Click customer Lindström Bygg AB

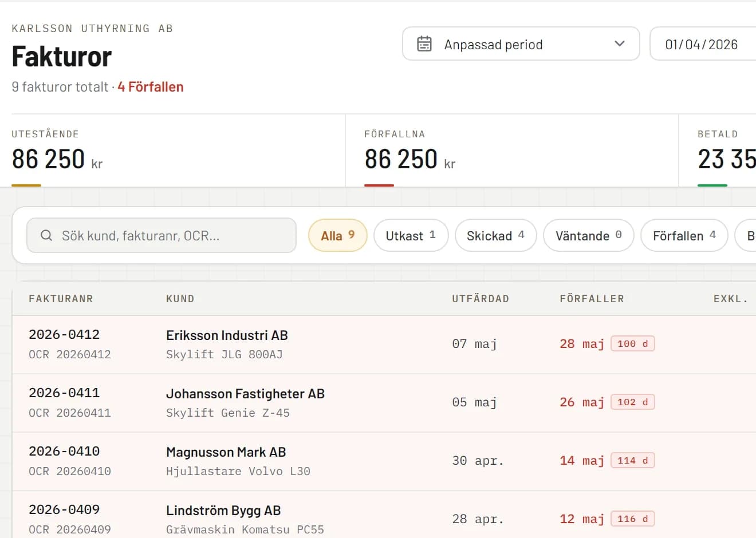[223, 511]
